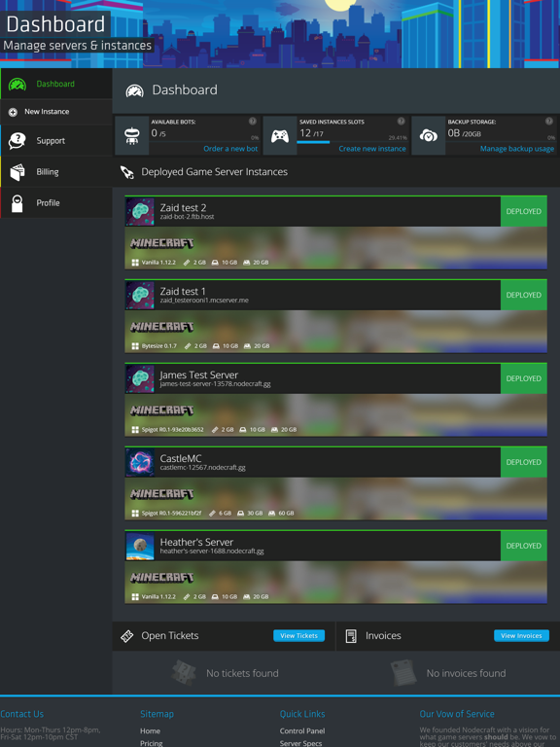
Task: Click the Support chat bubble icon
Action: (17, 141)
